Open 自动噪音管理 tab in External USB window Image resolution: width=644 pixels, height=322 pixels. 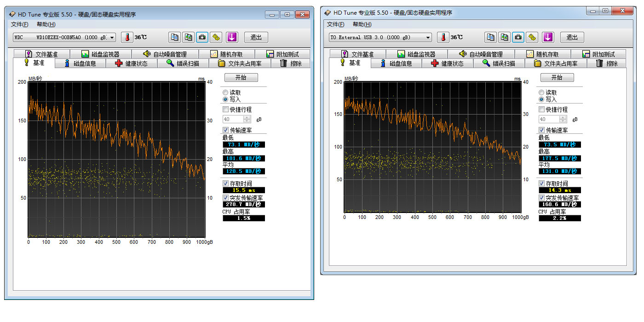481,54
